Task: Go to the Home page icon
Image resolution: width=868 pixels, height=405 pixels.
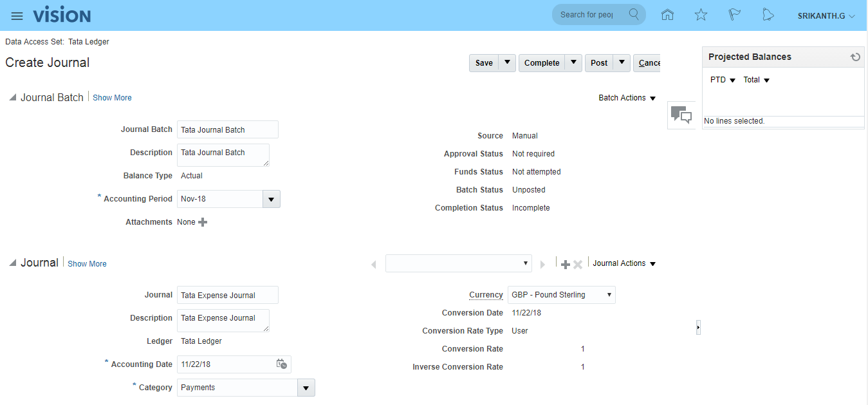Action: pyautogui.click(x=667, y=15)
